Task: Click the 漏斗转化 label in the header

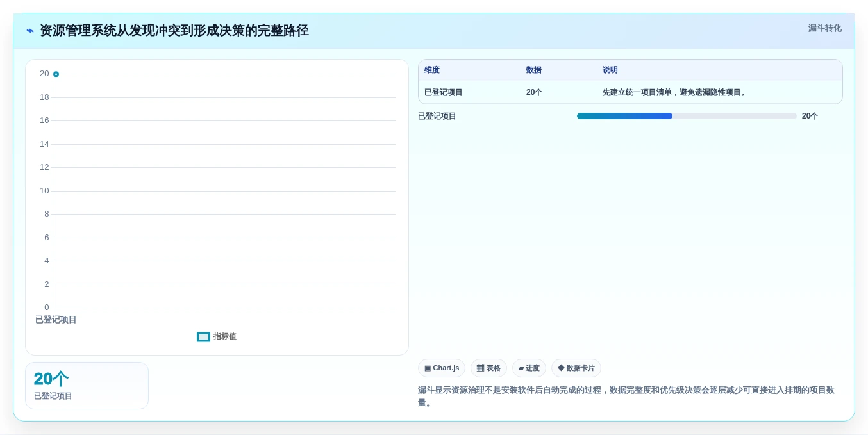Action: click(824, 28)
